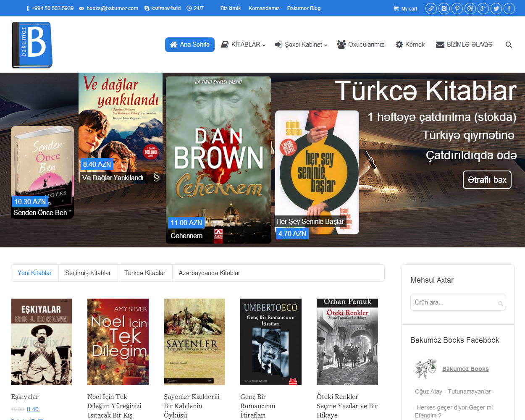Viewport: 525px width, 420px height.
Task: Click Noel İçin Tek Dileğim title link
Action: 114,406
